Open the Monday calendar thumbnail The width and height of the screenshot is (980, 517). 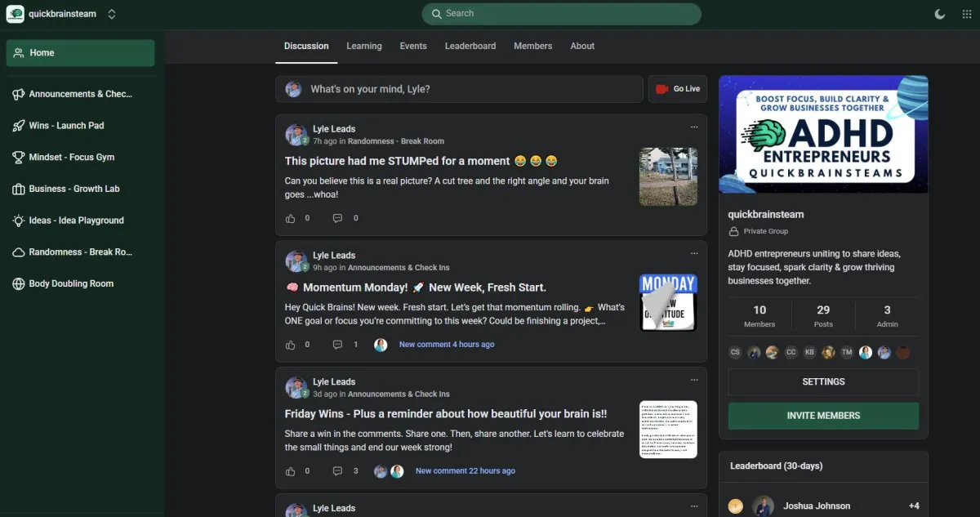click(668, 303)
